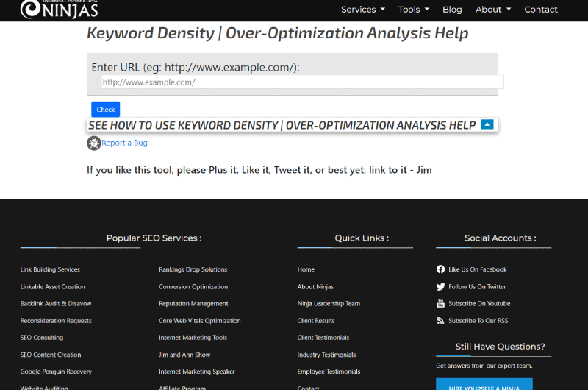This screenshot has width=588, height=390.
Task: Click Subscribe On Youtube text
Action: pos(479,304)
